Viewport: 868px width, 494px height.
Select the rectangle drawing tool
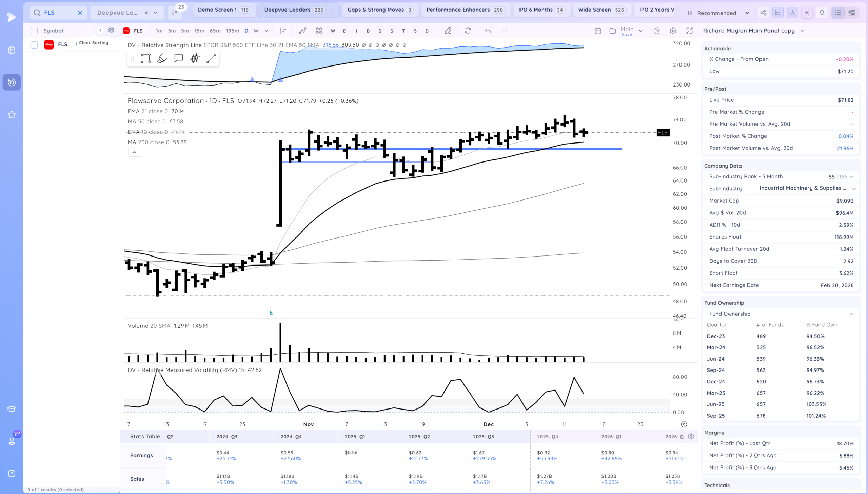point(146,58)
